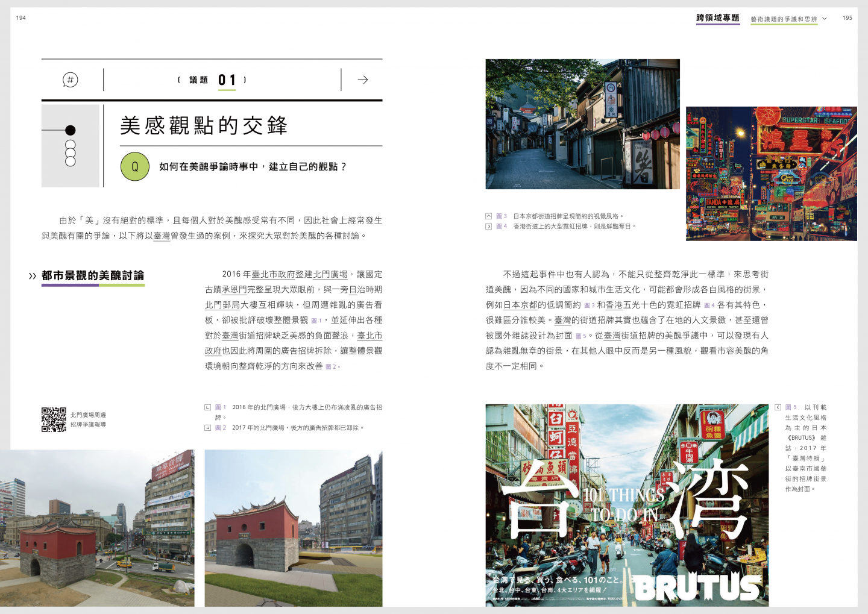This screenshot has height=614, width=868.
Task: Click the hashtag speech bubble icon
Action: click(71, 80)
